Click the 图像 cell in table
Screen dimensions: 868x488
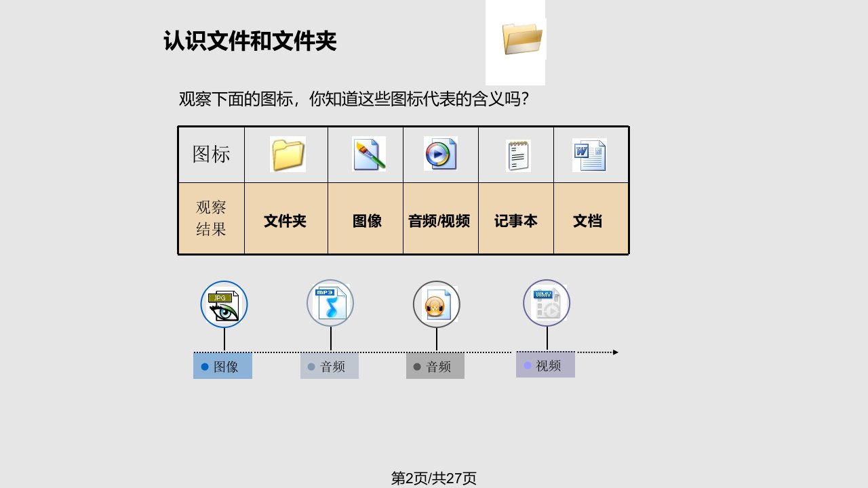point(366,219)
